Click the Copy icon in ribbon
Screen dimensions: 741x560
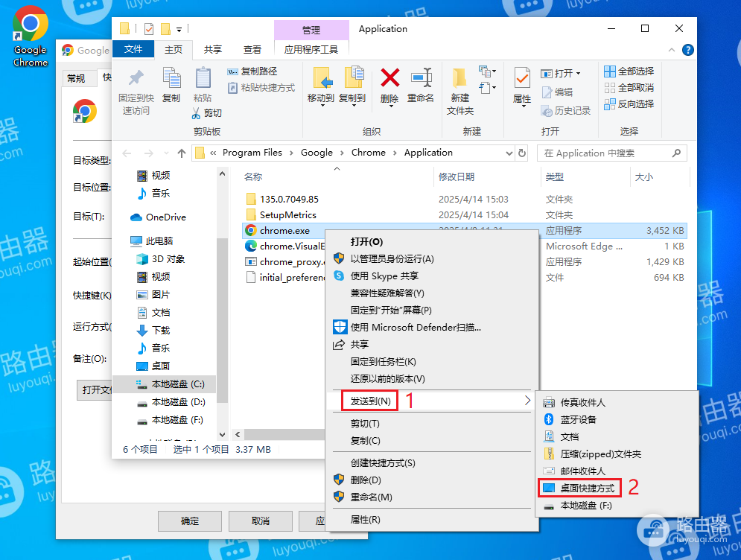tap(171, 77)
